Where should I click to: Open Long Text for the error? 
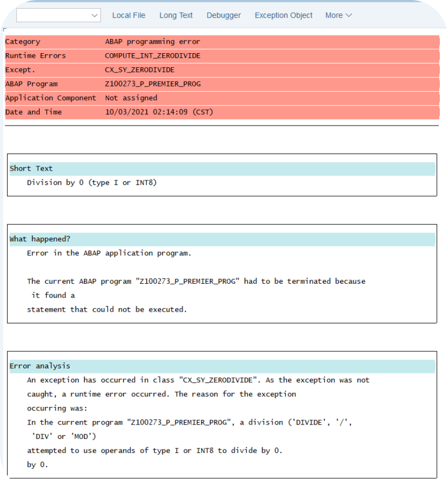(176, 15)
